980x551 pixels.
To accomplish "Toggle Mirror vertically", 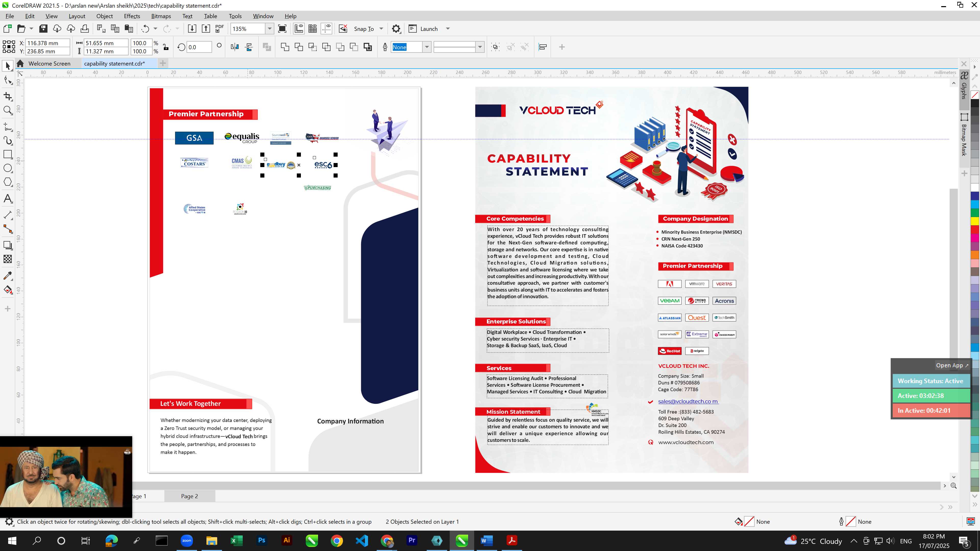I will click(249, 47).
